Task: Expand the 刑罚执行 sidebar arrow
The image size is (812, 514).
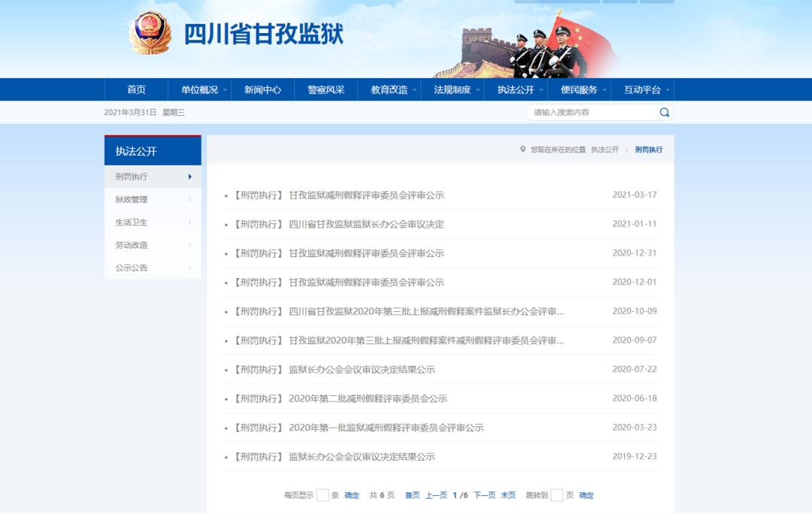Action: point(190,177)
